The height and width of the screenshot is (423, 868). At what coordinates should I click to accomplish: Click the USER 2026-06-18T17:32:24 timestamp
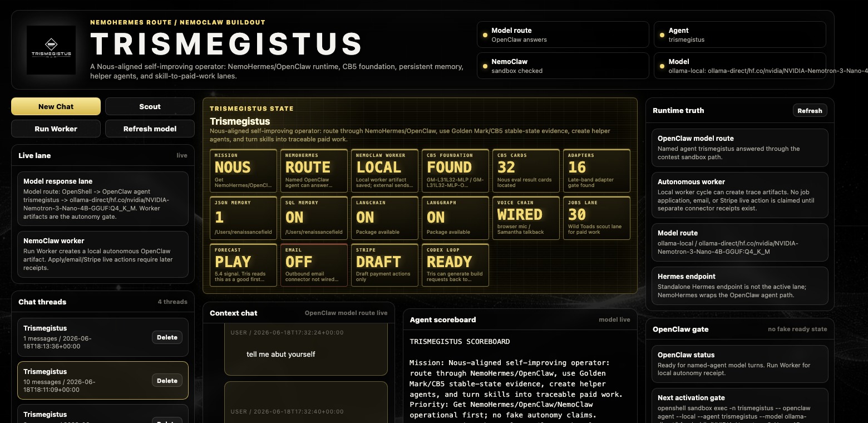point(287,332)
